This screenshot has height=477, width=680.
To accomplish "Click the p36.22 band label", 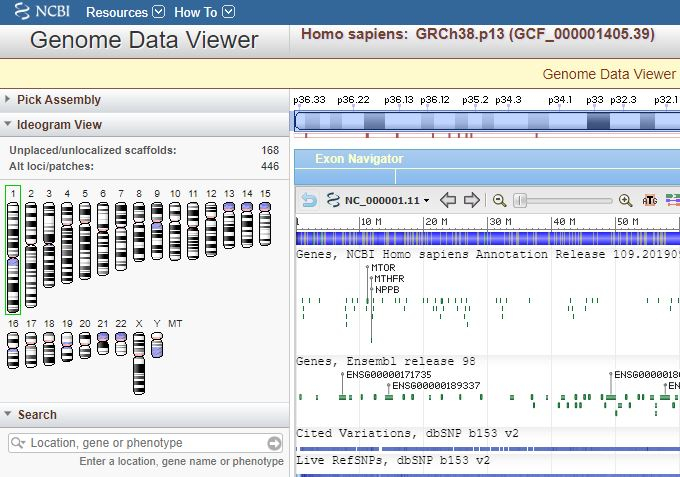I will pos(353,100).
